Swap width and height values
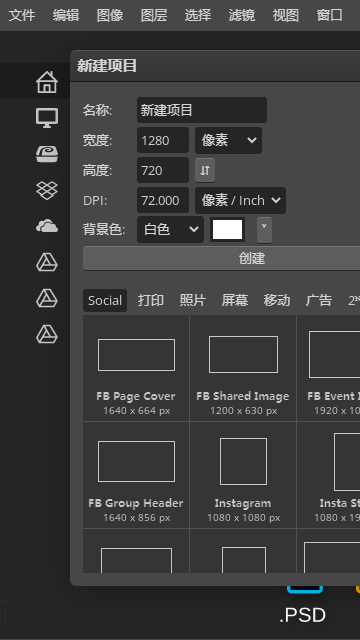The width and height of the screenshot is (360, 640). click(205, 170)
